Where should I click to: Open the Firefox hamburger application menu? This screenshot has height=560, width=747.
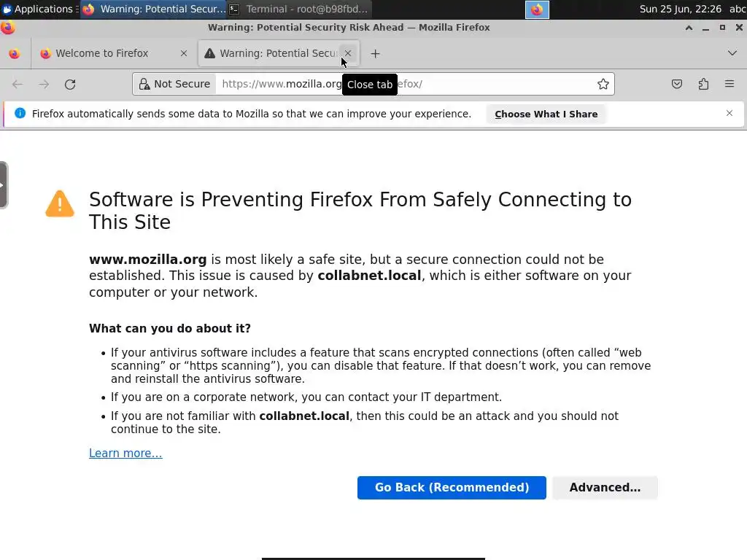(x=729, y=84)
